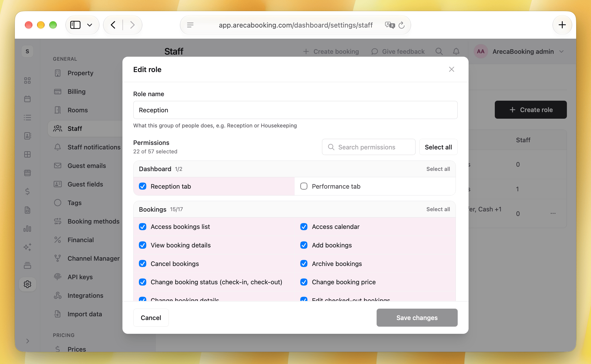Uncheck the Reception tab permission

click(143, 186)
